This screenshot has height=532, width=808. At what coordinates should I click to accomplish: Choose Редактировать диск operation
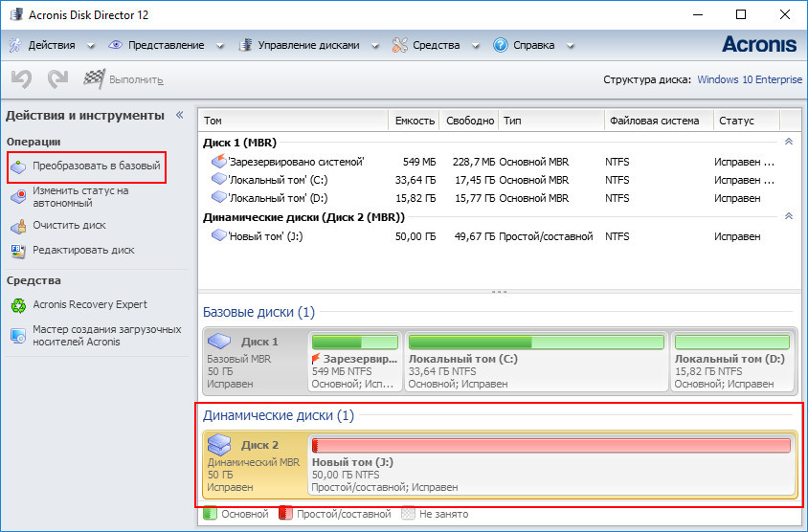tap(83, 250)
